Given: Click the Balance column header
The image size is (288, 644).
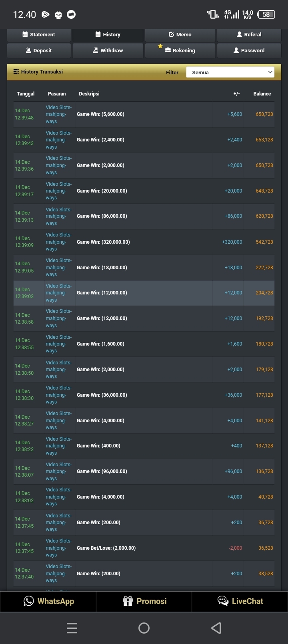Looking at the screenshot, I should 262,94.
